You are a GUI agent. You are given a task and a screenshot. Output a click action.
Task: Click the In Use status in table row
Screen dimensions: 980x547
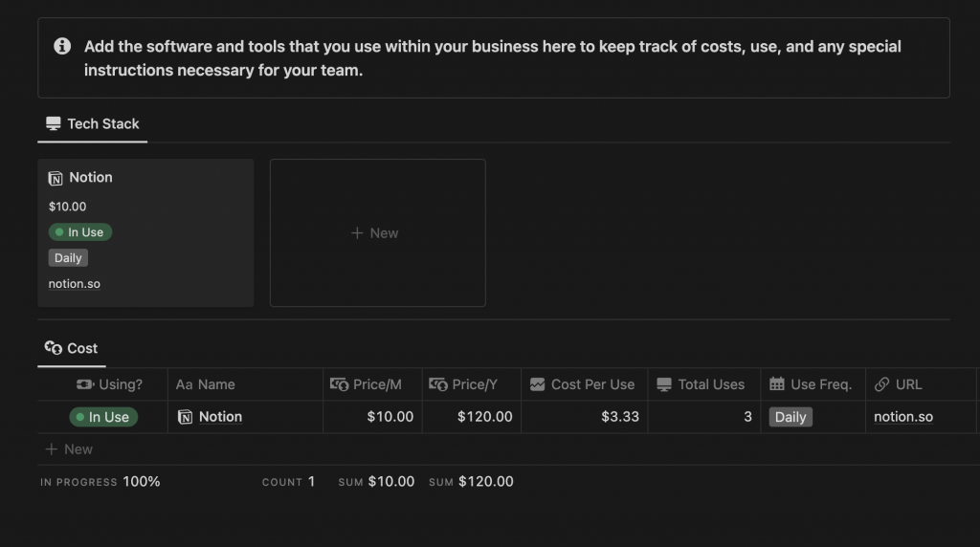click(x=103, y=417)
